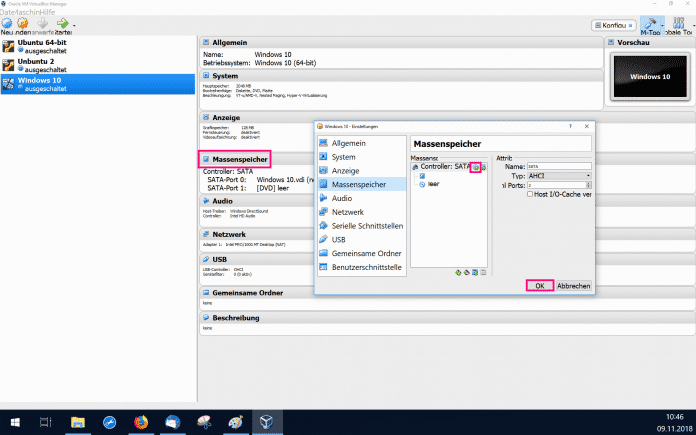Click the add hard disk icon beside Controller: SATA
696x435 pixels.
pyautogui.click(x=484, y=166)
